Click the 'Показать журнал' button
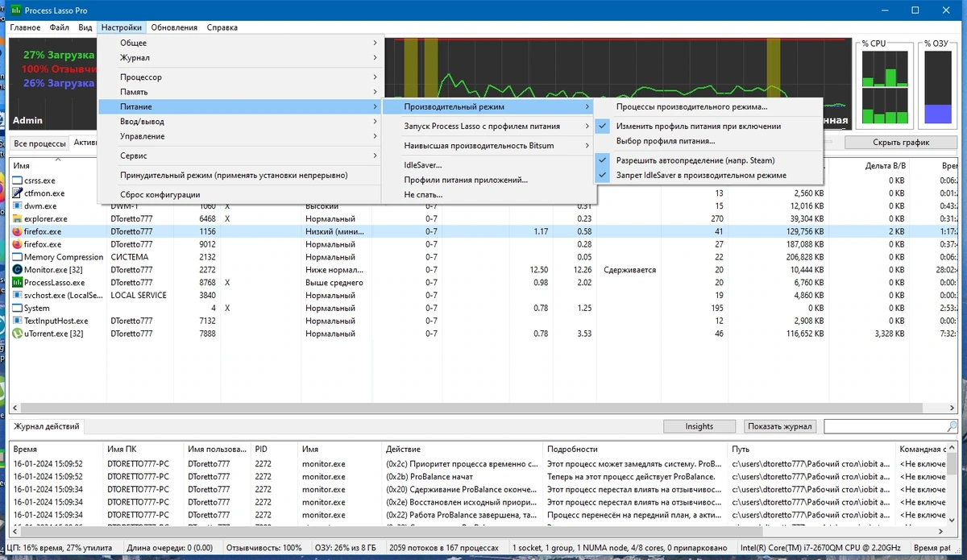 pos(780,426)
